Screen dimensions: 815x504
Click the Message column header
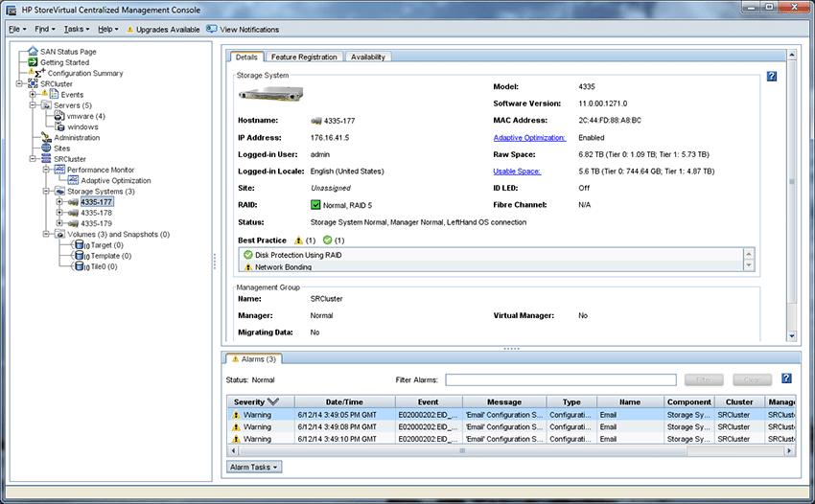504,401
